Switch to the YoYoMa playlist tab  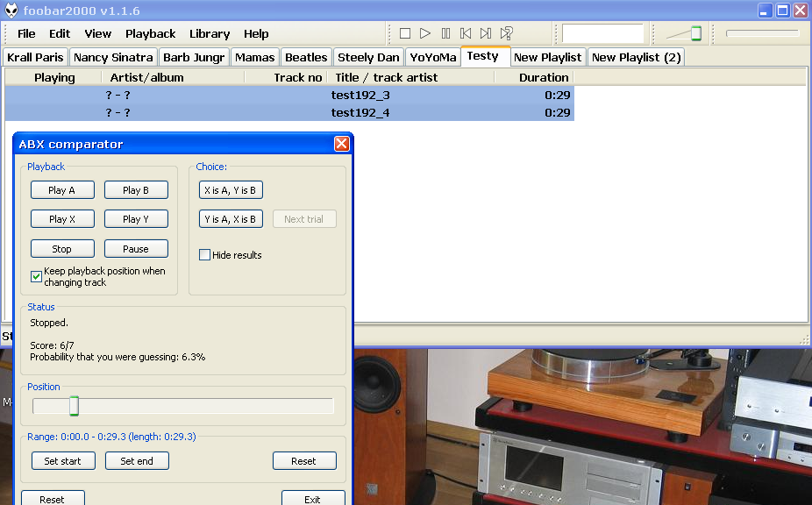click(x=433, y=57)
